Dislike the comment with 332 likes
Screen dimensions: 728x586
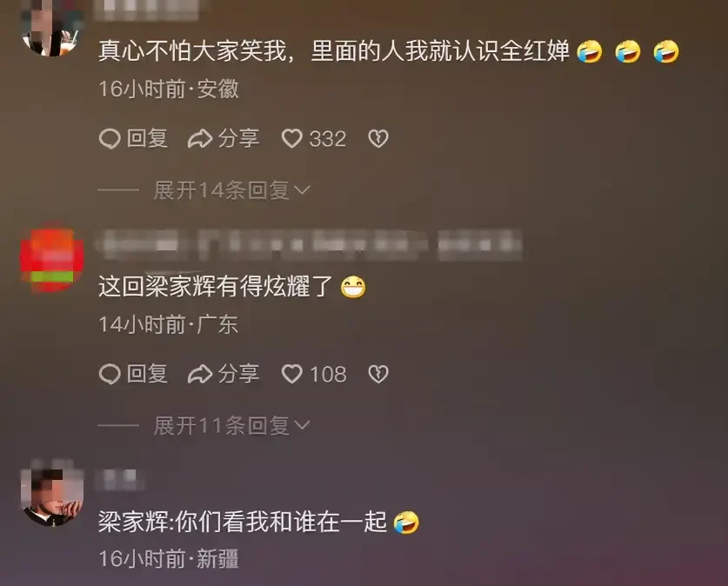pos(378,139)
